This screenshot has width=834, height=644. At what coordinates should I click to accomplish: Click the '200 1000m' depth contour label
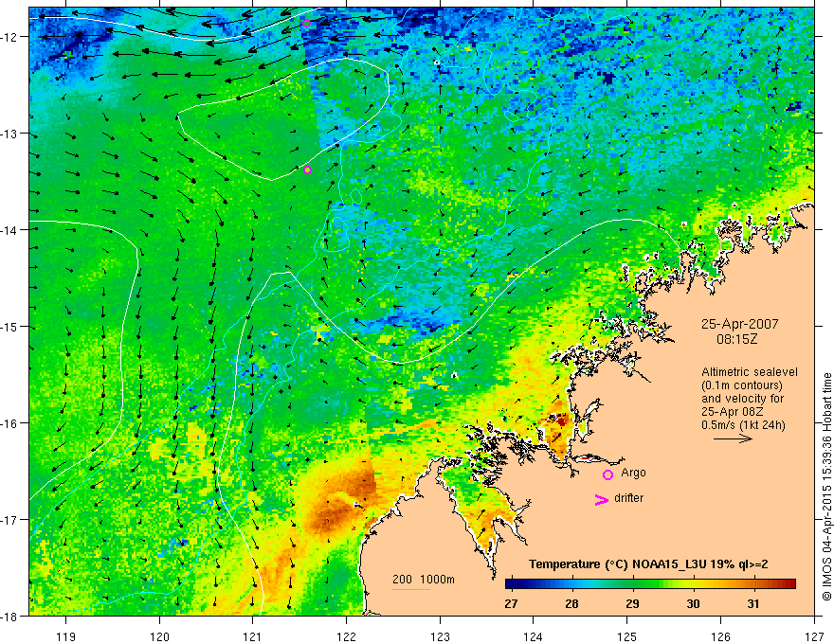pyautogui.click(x=424, y=580)
